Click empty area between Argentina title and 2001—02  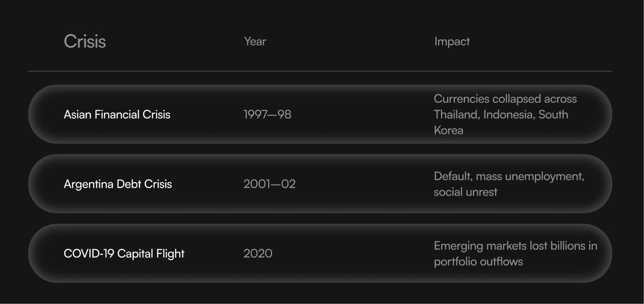tap(208, 184)
